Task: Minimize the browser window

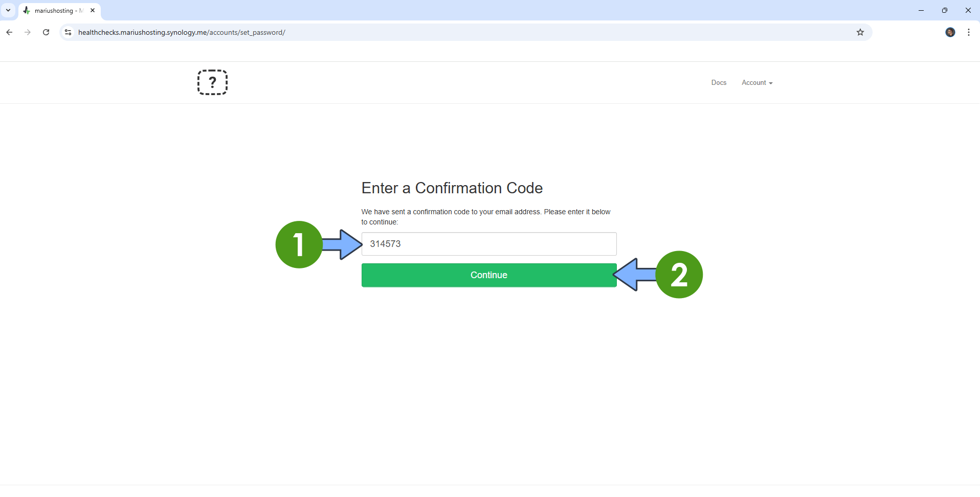Action: click(921, 10)
